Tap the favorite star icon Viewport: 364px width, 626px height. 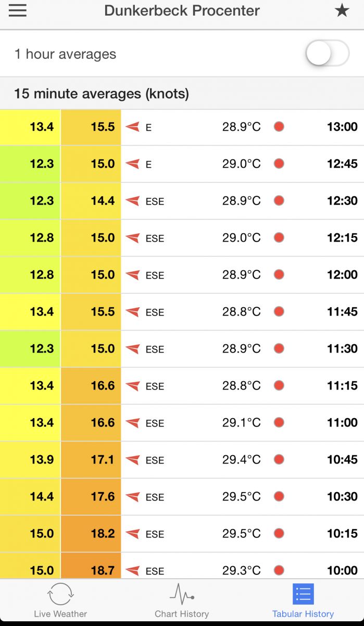[x=342, y=10]
